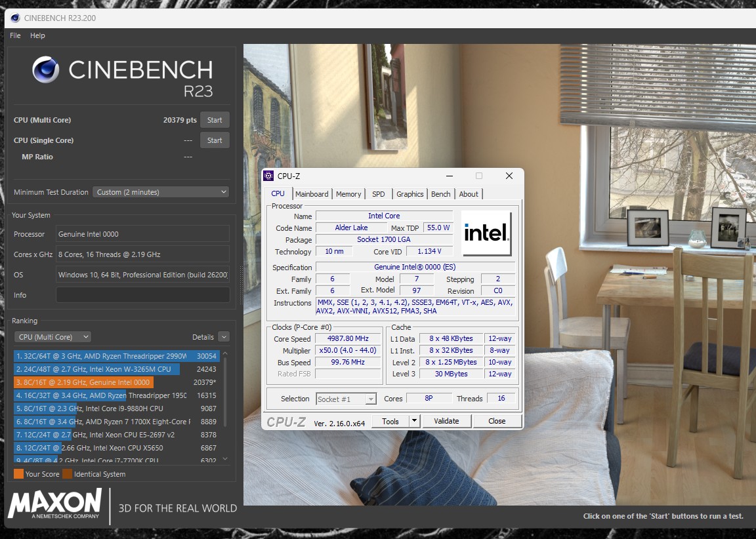Click the Intel logo in CPU-Z
Viewport: 756px width, 539px height.
(x=486, y=233)
